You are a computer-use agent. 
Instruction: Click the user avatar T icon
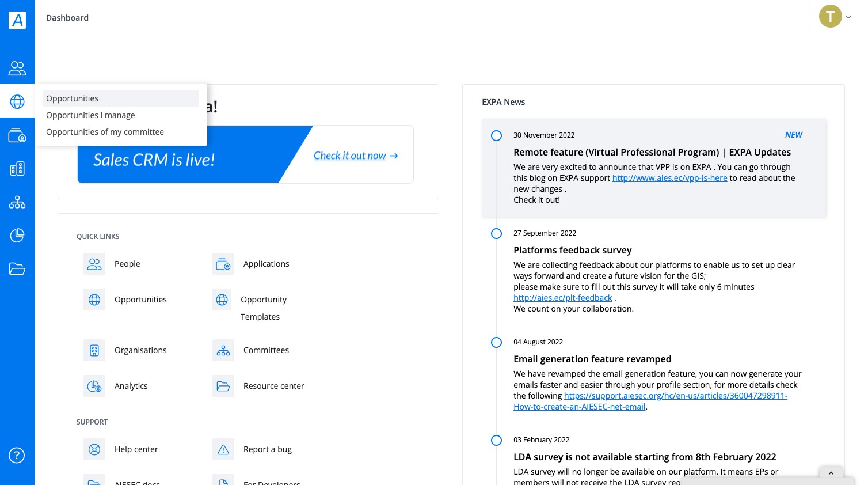(x=830, y=17)
